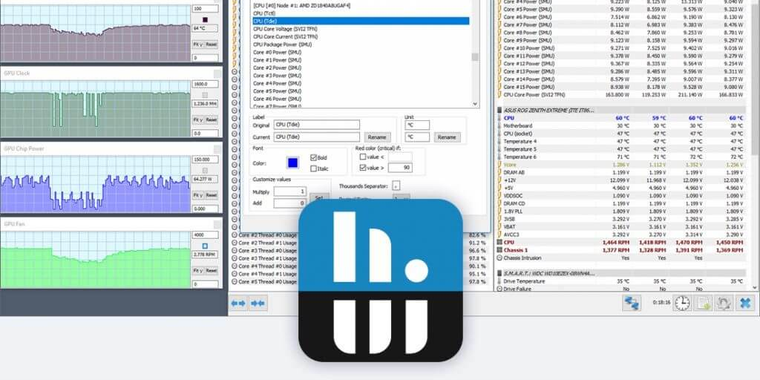Enable the 'value <' red color checkbox
Image resolution: width=760 pixels, height=380 pixels.
[x=363, y=157]
